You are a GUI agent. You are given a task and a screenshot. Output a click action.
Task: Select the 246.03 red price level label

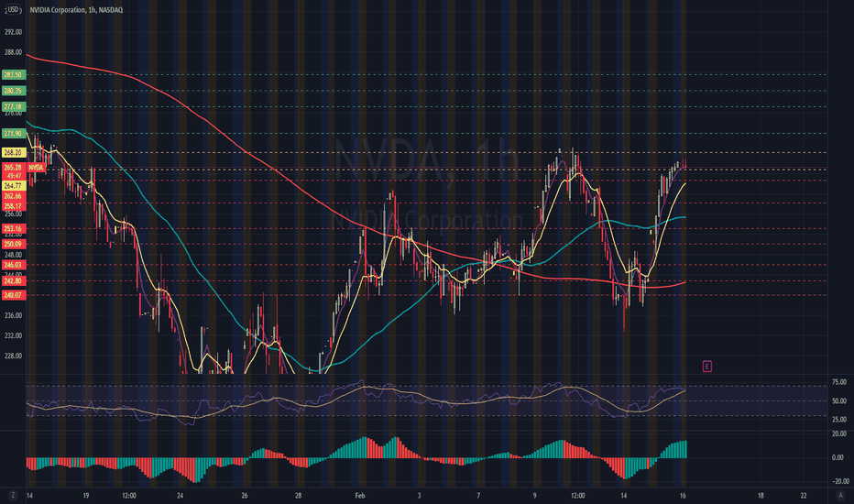(x=13, y=265)
